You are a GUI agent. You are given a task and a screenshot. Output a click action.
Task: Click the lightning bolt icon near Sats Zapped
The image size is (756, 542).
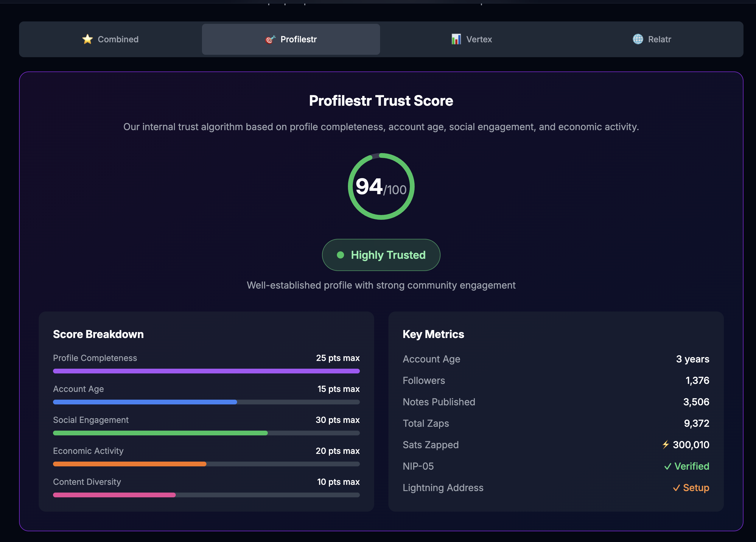[666, 445]
